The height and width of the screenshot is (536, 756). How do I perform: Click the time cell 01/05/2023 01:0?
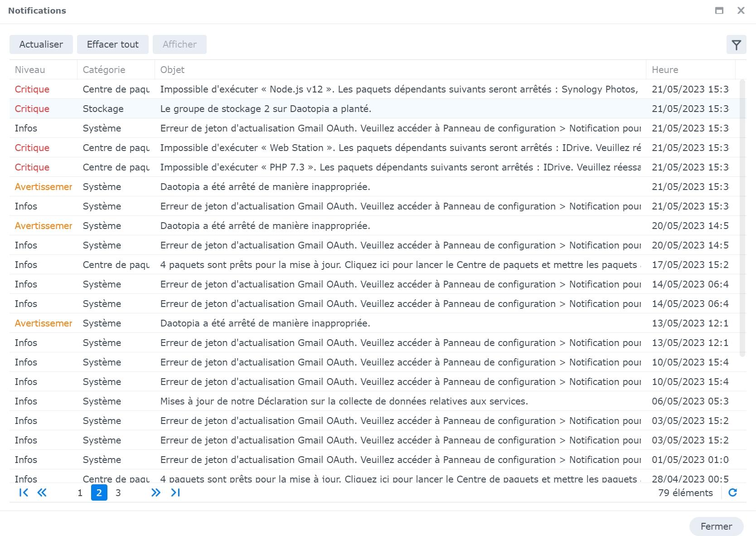[690, 460]
